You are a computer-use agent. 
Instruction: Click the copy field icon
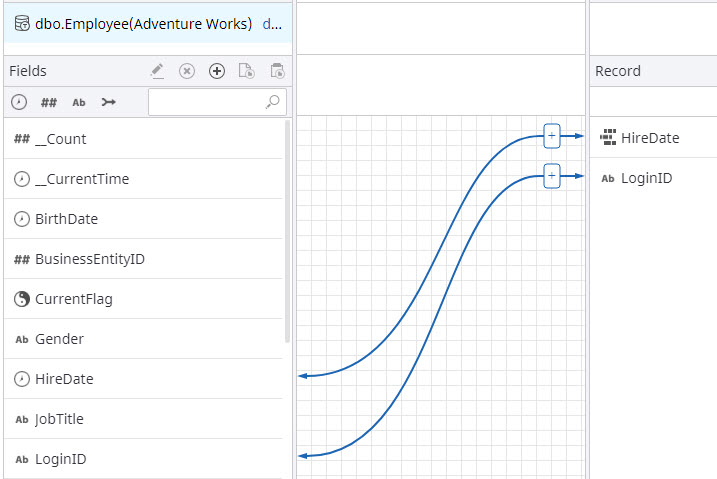(x=247, y=71)
